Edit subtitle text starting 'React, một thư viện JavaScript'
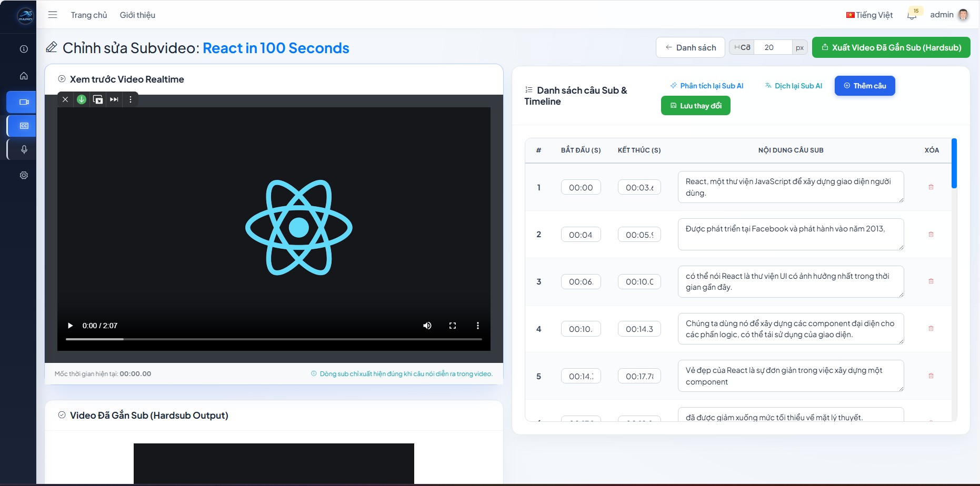This screenshot has height=486, width=980. [x=791, y=187]
